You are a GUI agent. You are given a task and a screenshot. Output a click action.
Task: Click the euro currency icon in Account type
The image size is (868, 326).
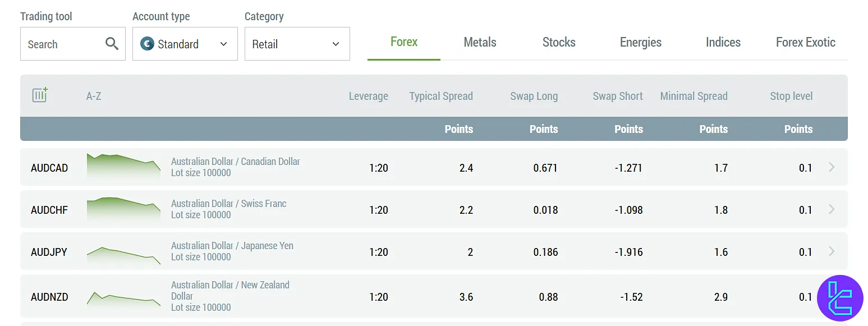point(147,44)
